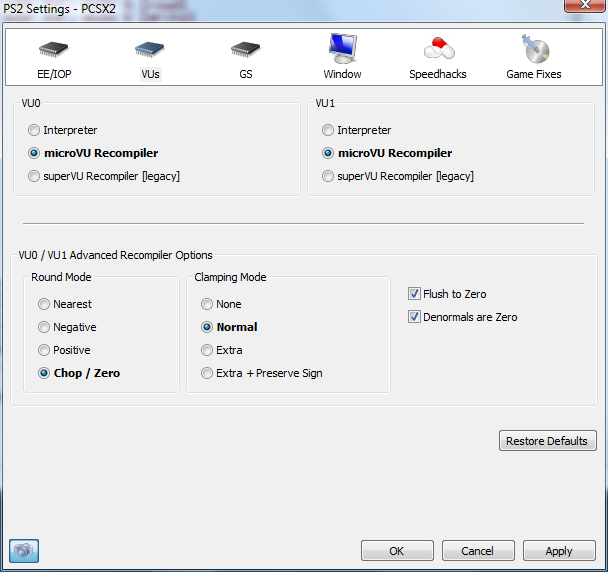Image resolution: width=608 pixels, height=572 pixels.
Task: Switch to the GS tab label
Action: coord(246,74)
